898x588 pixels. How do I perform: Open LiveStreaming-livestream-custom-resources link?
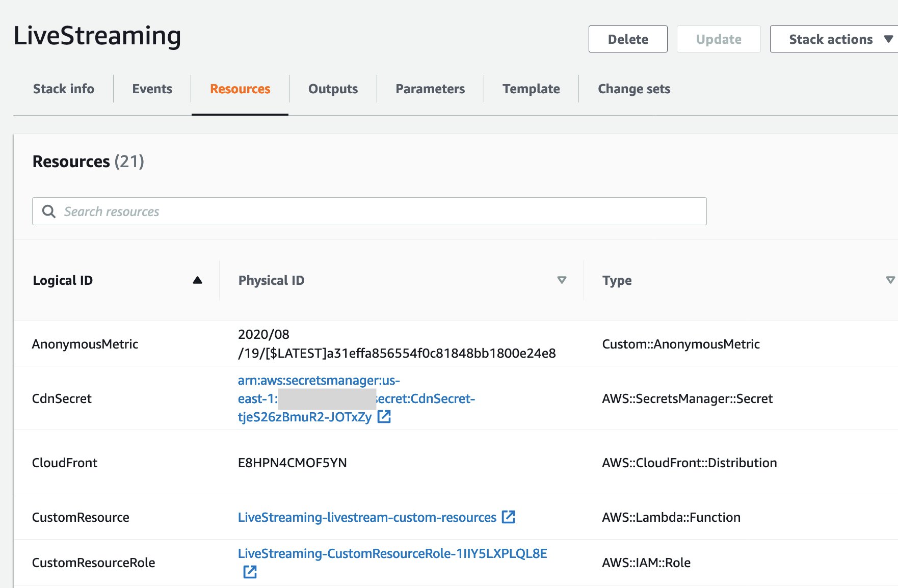click(x=367, y=517)
